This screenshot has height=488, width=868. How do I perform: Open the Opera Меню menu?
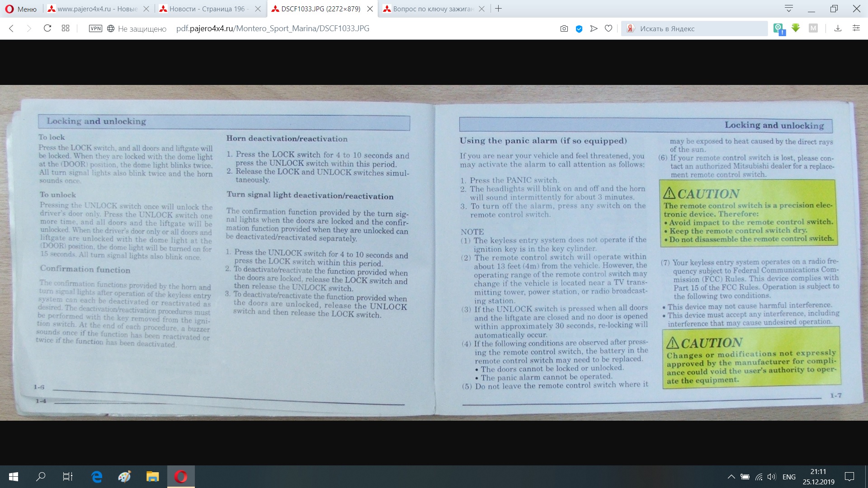tap(21, 9)
